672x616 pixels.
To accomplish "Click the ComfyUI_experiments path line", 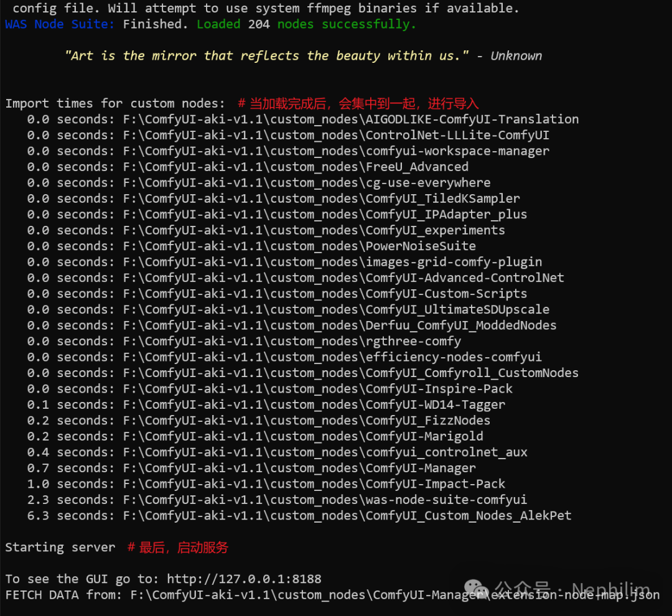I will 266,230.
